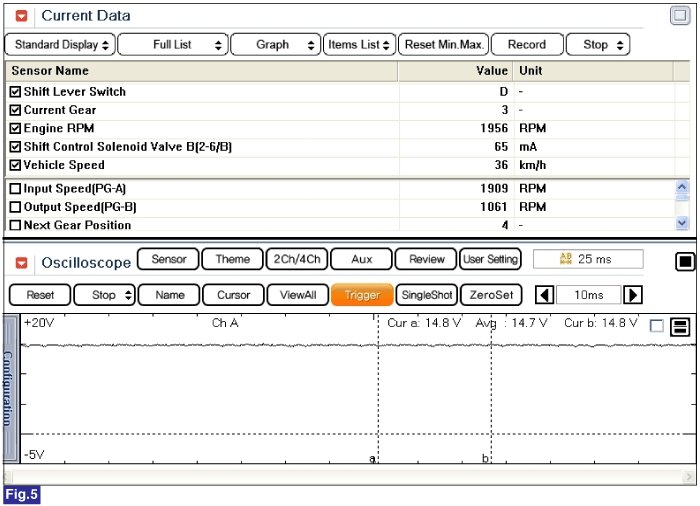Click right arrow to increase time base
The width and height of the screenshot is (700, 506).
pyautogui.click(x=632, y=295)
